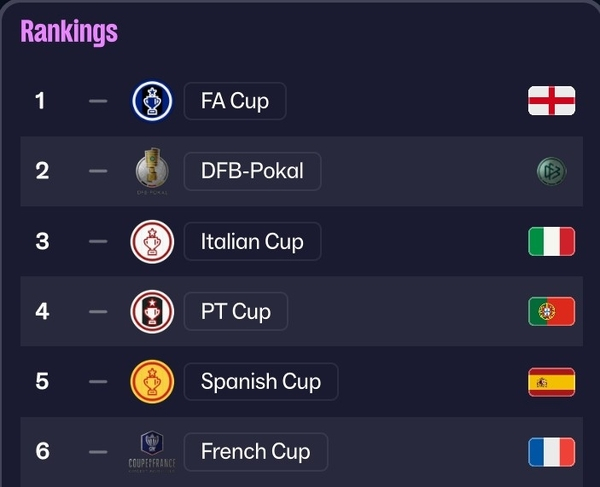Select the Italian Cup label button
The height and width of the screenshot is (487, 600).
click(x=252, y=241)
